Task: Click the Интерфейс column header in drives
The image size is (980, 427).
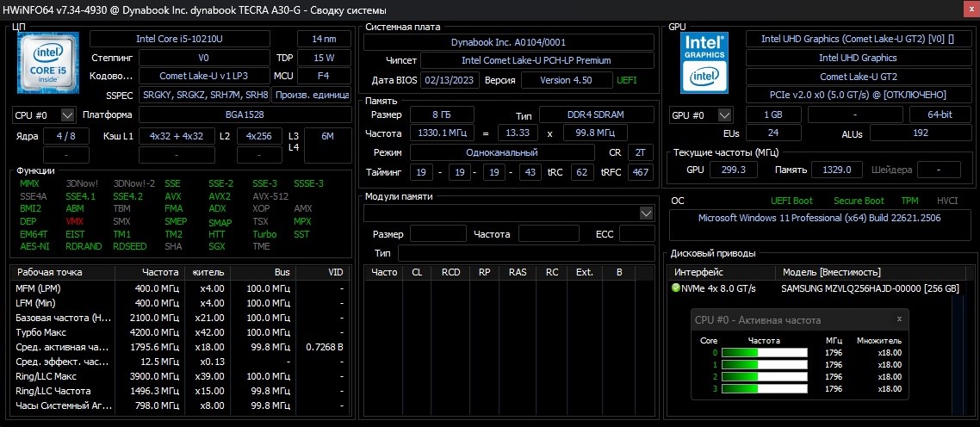Action: point(698,272)
